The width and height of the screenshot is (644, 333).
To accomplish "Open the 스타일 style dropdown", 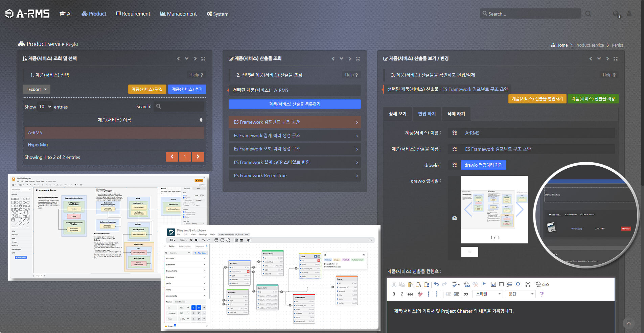I will (488, 294).
